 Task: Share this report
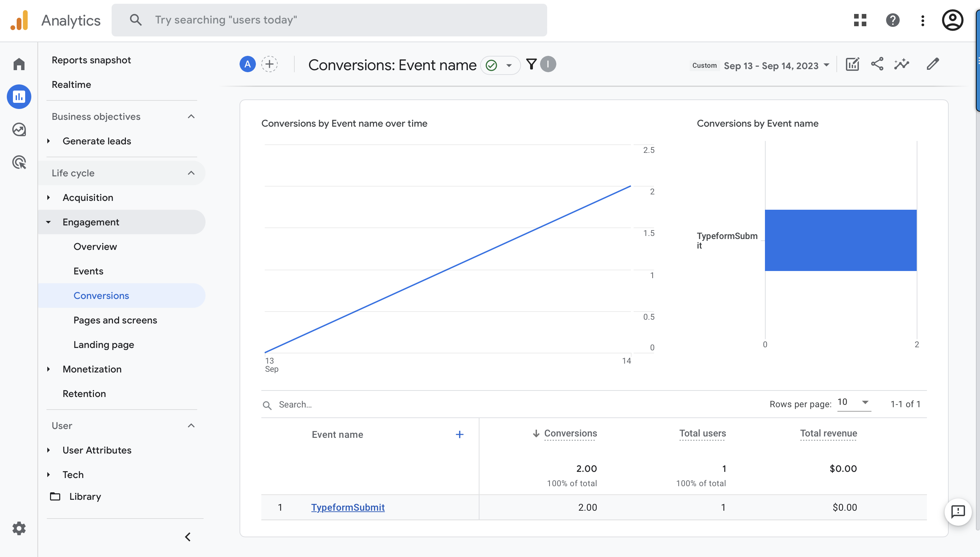pyautogui.click(x=877, y=64)
